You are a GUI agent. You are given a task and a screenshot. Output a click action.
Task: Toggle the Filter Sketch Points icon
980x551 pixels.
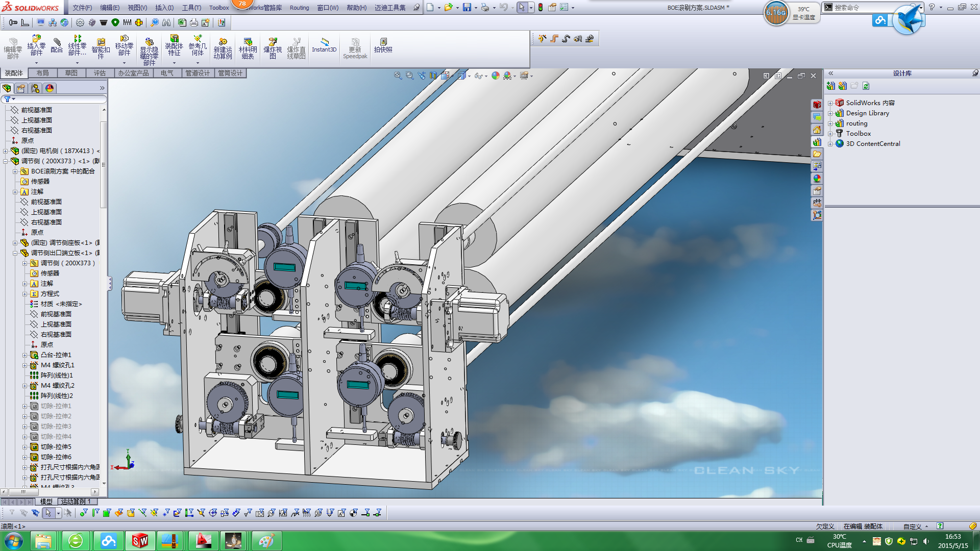click(166, 513)
